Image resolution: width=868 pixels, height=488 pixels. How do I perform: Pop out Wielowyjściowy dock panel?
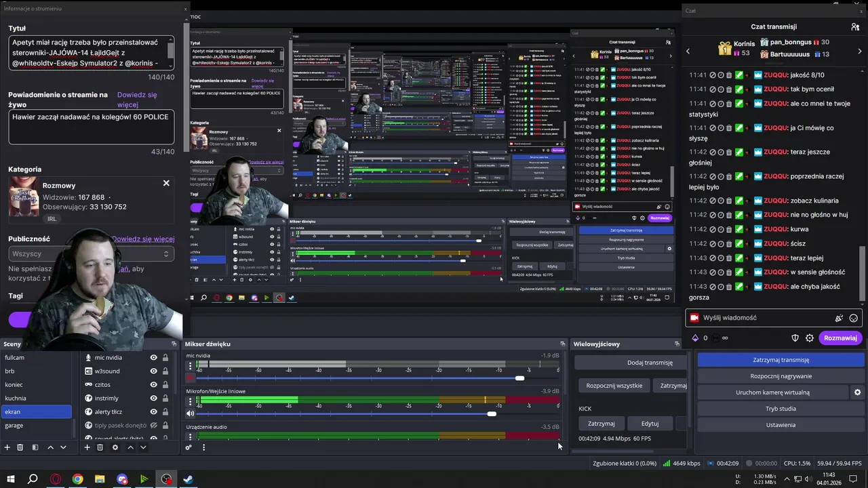click(677, 344)
